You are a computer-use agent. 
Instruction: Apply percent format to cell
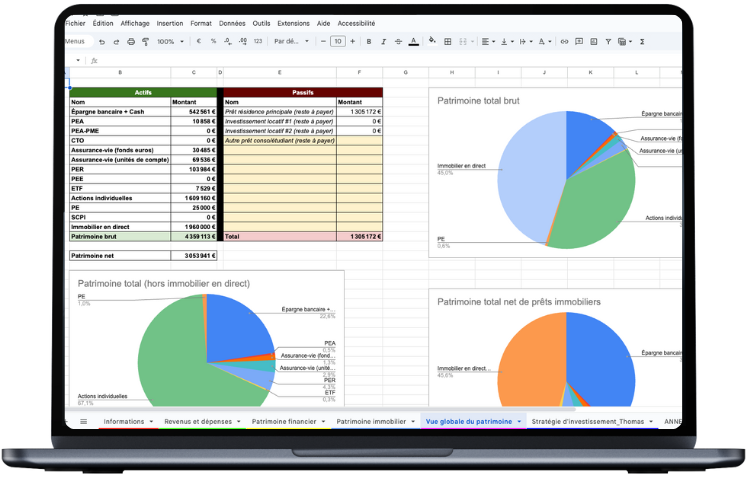click(x=213, y=41)
